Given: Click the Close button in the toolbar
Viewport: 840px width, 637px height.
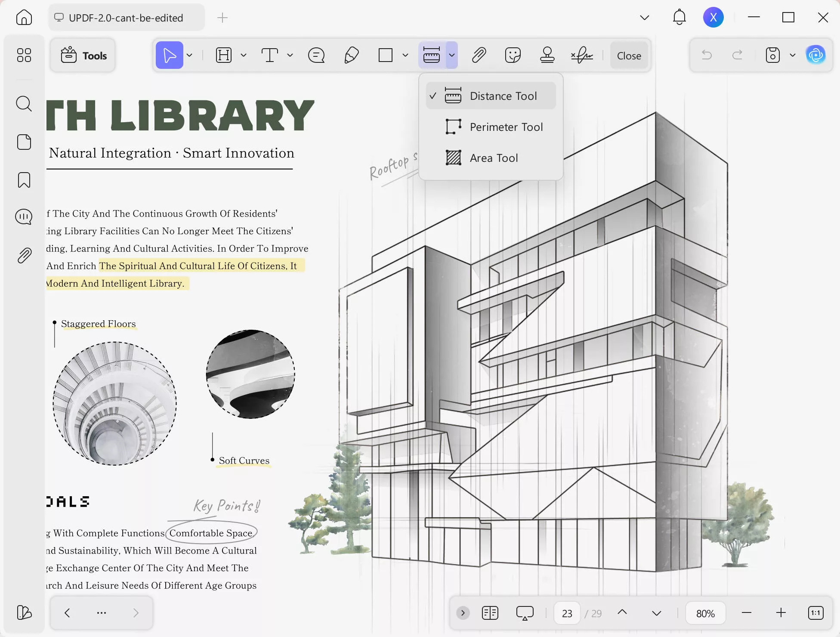Looking at the screenshot, I should click(629, 56).
